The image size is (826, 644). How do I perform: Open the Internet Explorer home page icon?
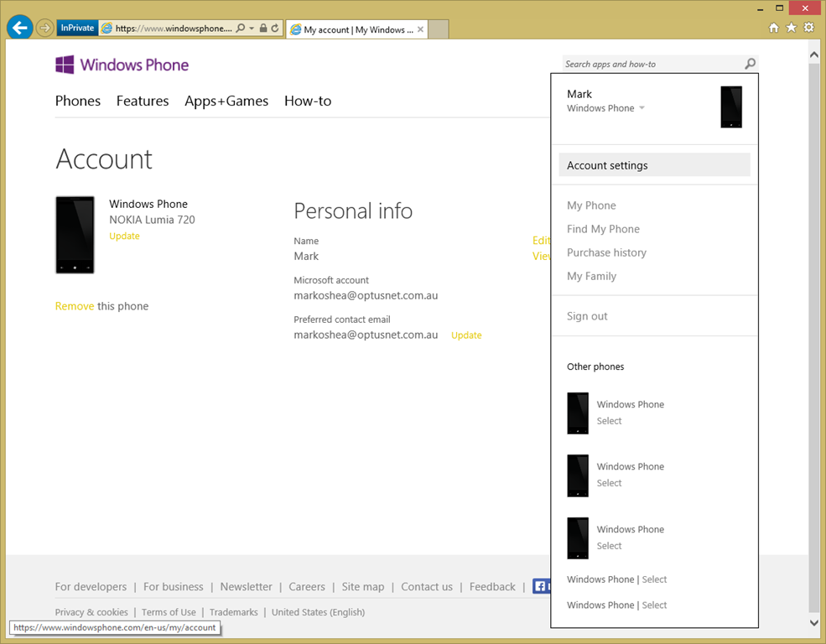point(774,28)
